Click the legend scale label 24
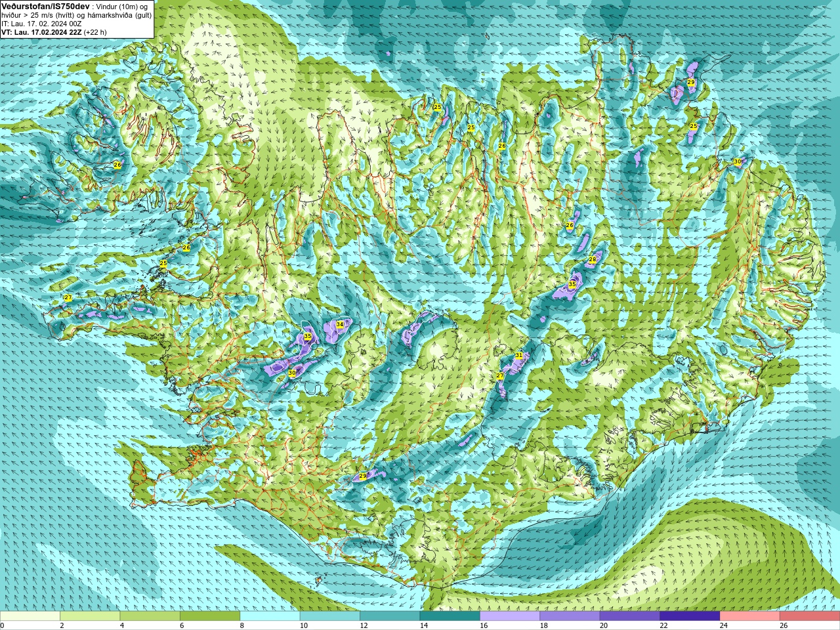This screenshot has height=630, width=840. (723, 625)
